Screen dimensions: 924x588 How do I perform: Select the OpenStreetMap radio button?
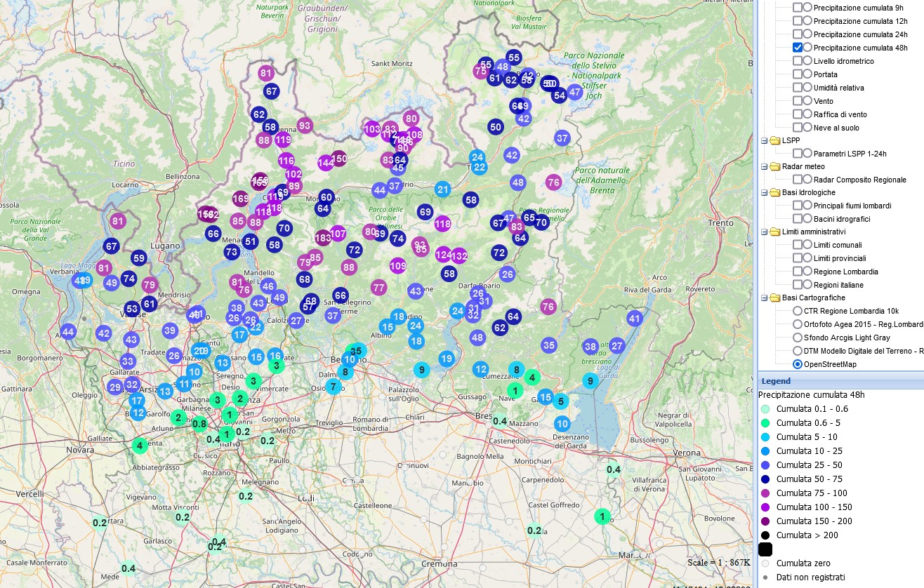pyautogui.click(x=798, y=364)
